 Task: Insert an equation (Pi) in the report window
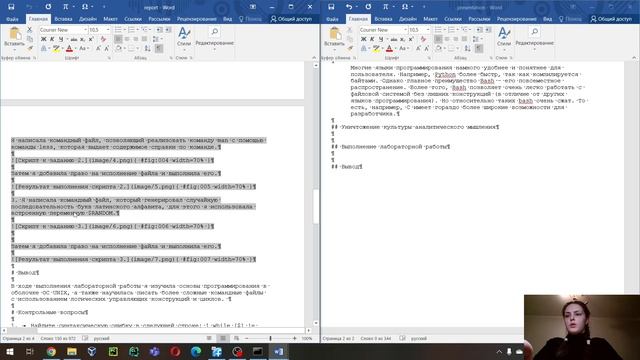tap(65, 7)
